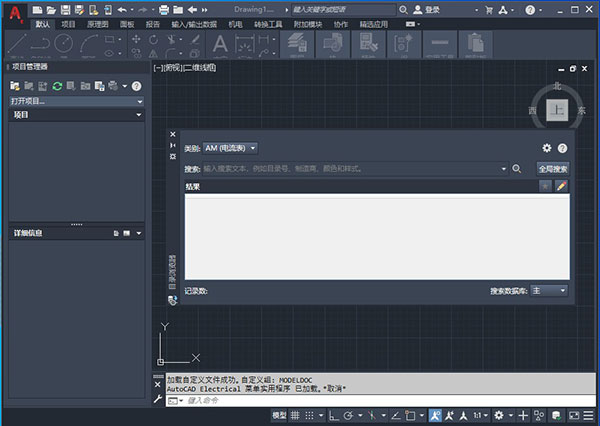Click the Undo arrow in quick access toolbar

(x=121, y=9)
